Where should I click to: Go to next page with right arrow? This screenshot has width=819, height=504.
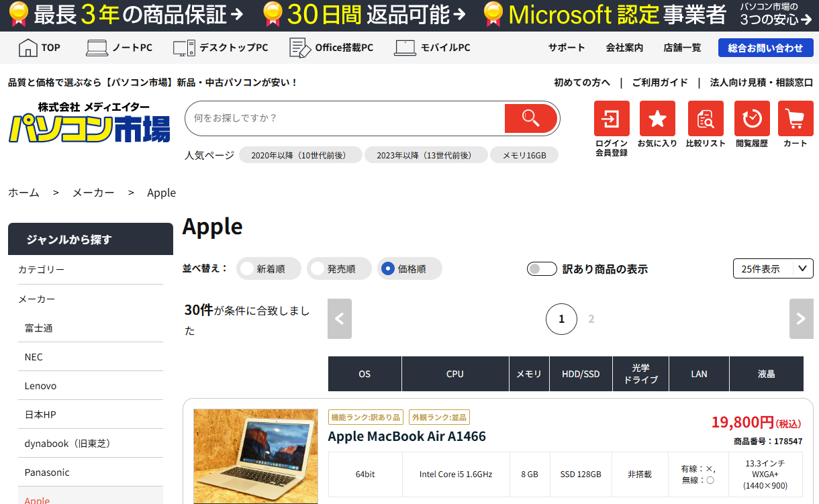(x=801, y=319)
